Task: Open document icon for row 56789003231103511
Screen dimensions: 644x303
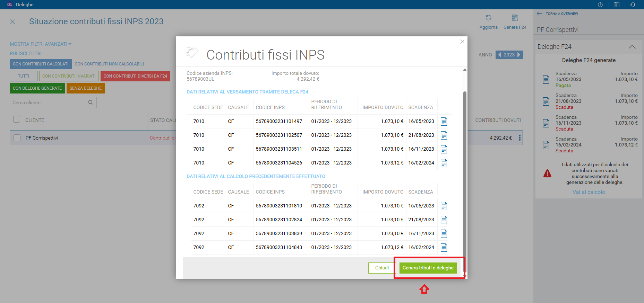Action: click(x=444, y=149)
